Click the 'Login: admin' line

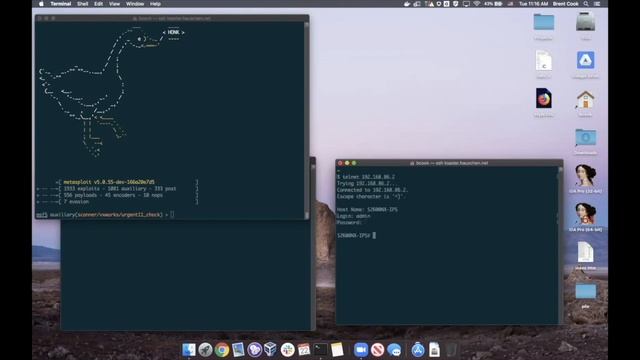pyautogui.click(x=353, y=216)
